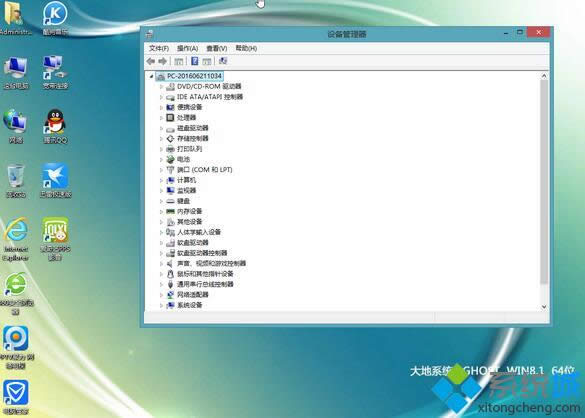Click the 计算机 computer icon in tree
Image resolution: width=585 pixels, height=418 pixels.
(170, 181)
